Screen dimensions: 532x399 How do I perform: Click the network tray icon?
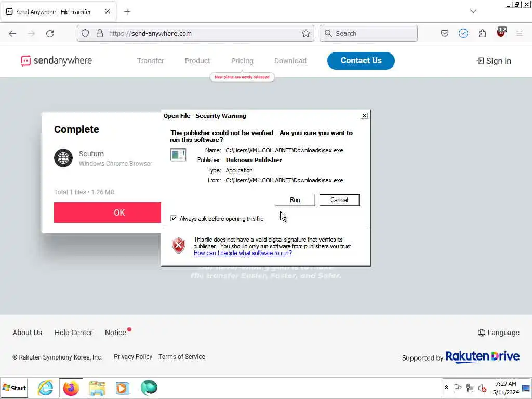pos(470,388)
